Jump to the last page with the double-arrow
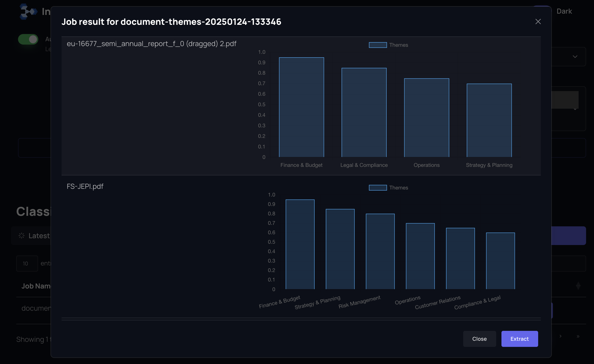 click(578, 336)
